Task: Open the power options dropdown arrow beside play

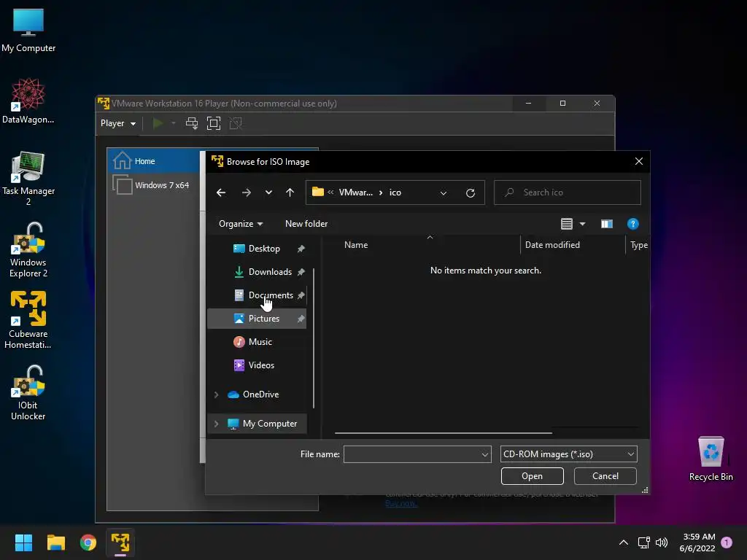Action: (x=174, y=123)
